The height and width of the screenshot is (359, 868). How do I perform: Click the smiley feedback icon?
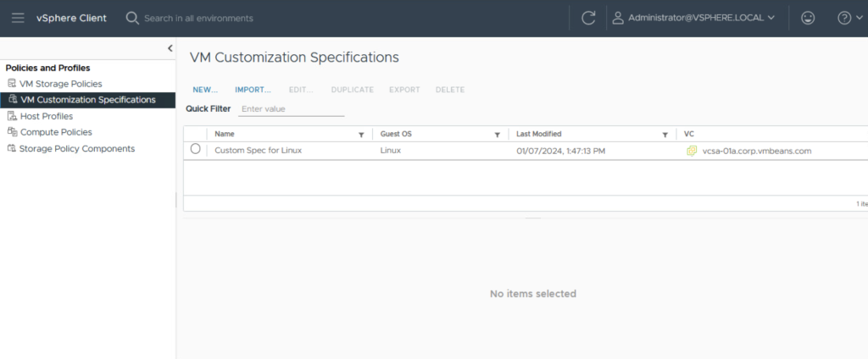[808, 18]
